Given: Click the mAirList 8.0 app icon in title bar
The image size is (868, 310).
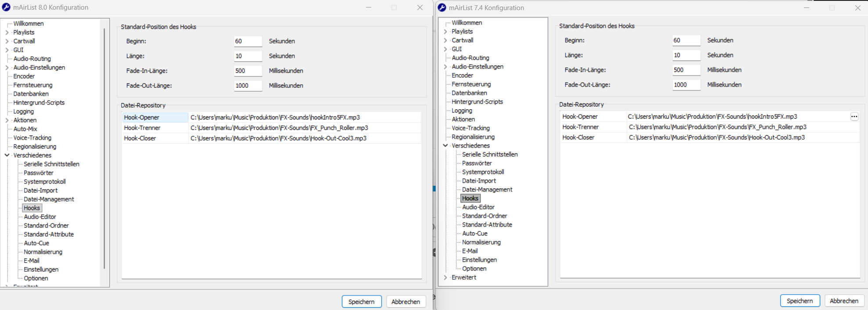Looking at the screenshot, I should [6, 7].
